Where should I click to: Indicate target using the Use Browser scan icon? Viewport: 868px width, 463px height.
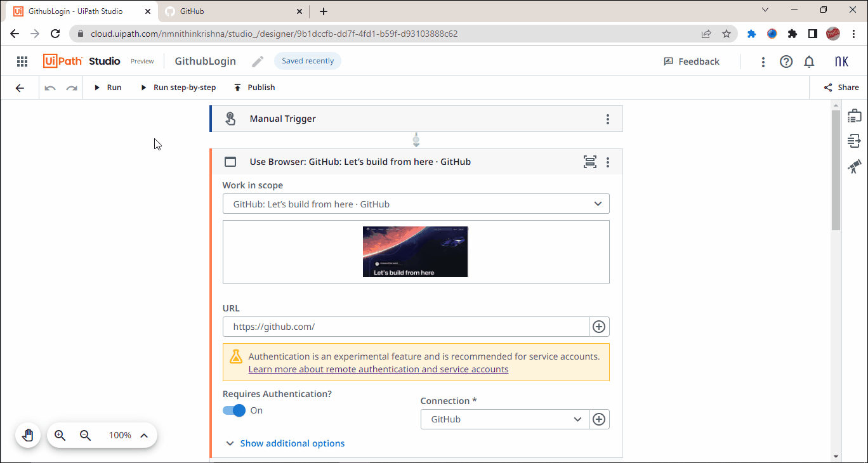(x=590, y=162)
